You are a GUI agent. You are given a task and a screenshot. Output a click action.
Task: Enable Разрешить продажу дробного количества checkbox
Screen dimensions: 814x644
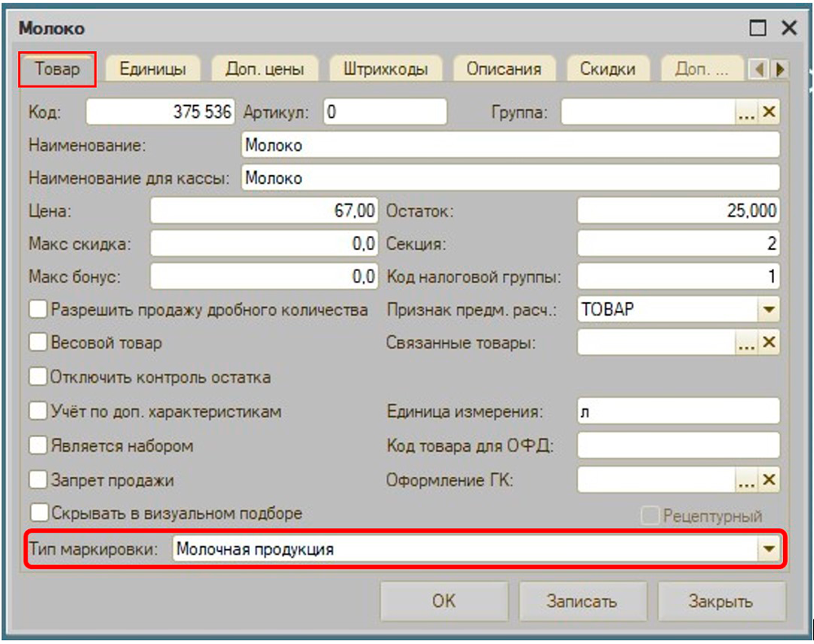click(x=37, y=309)
